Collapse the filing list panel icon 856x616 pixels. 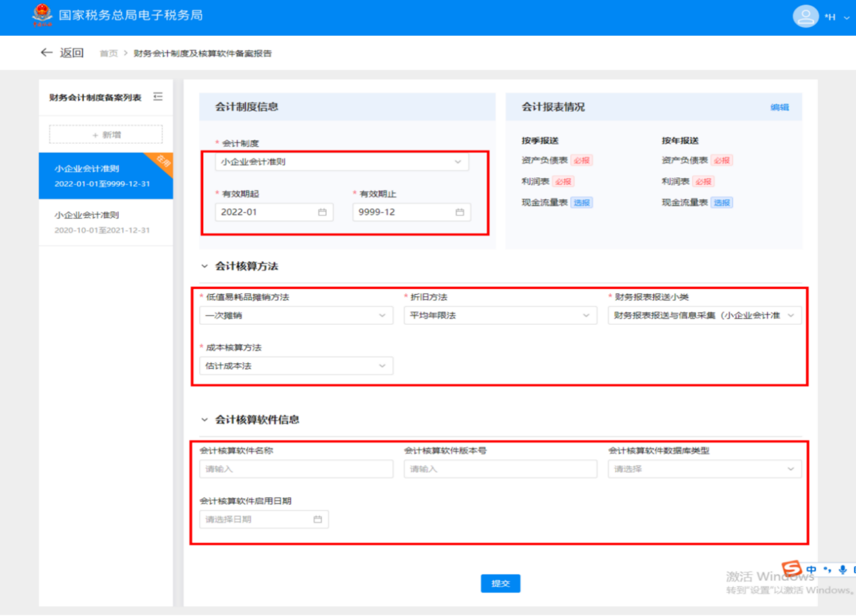point(158,97)
